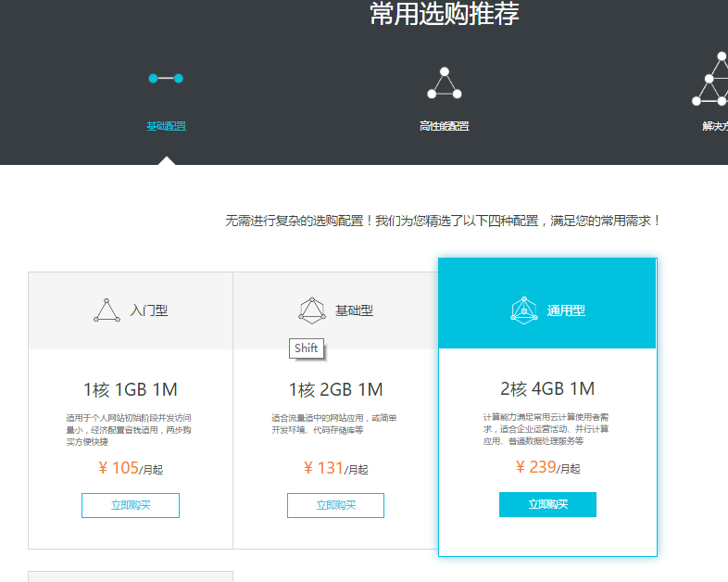The width and height of the screenshot is (728, 582).
Task: Click the 基础型 card title
Action: pyautogui.click(x=354, y=310)
